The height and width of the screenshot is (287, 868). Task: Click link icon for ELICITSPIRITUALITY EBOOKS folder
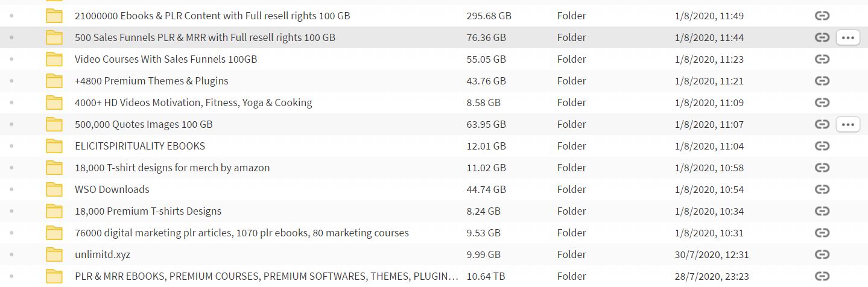point(822,146)
